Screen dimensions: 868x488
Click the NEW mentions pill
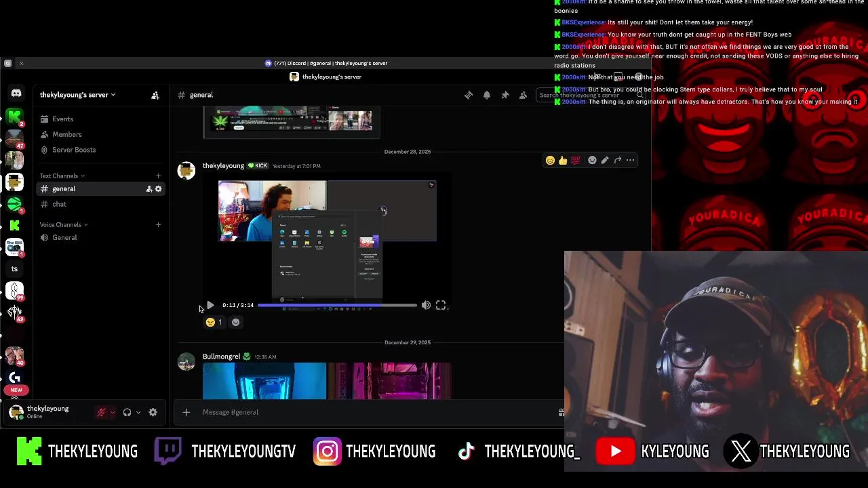tap(16, 390)
